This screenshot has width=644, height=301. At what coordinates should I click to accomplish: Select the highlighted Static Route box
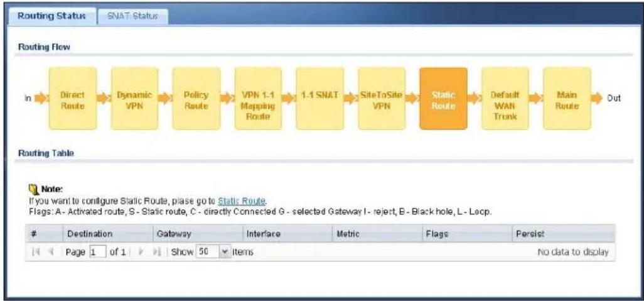[444, 99]
